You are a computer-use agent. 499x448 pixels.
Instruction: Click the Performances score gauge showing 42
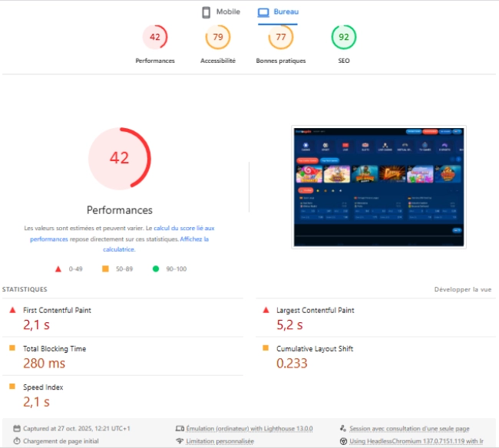pyautogui.click(x=155, y=37)
